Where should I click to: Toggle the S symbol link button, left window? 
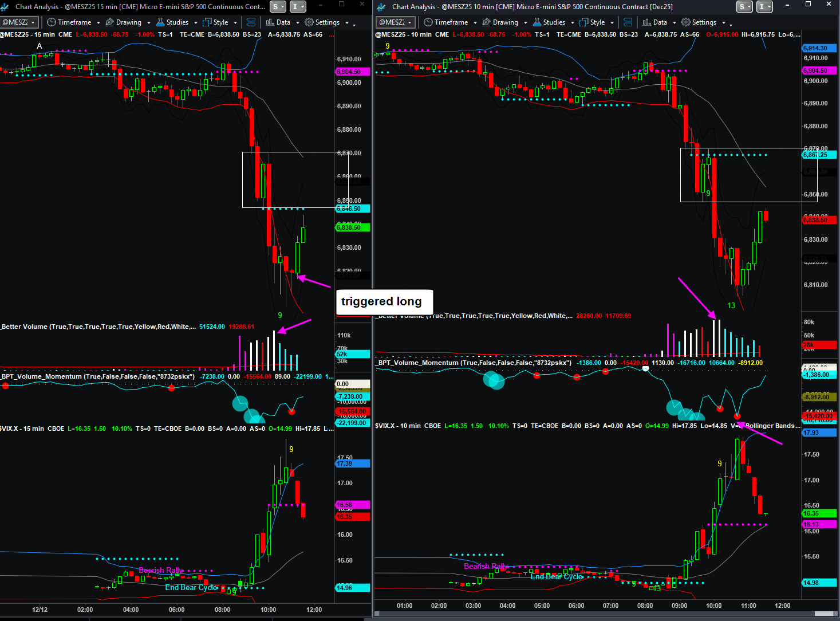tap(278, 6)
